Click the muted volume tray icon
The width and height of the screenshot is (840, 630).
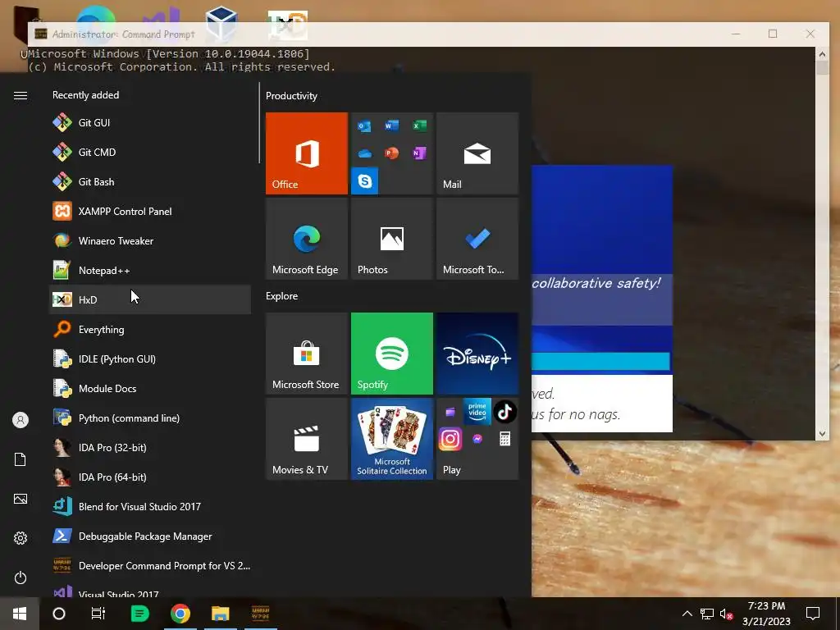click(727, 614)
